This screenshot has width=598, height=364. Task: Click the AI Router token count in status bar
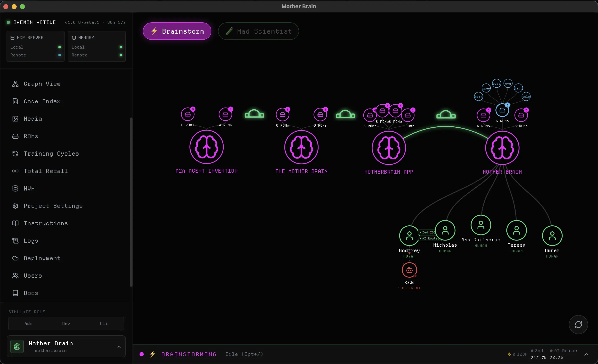point(556,358)
